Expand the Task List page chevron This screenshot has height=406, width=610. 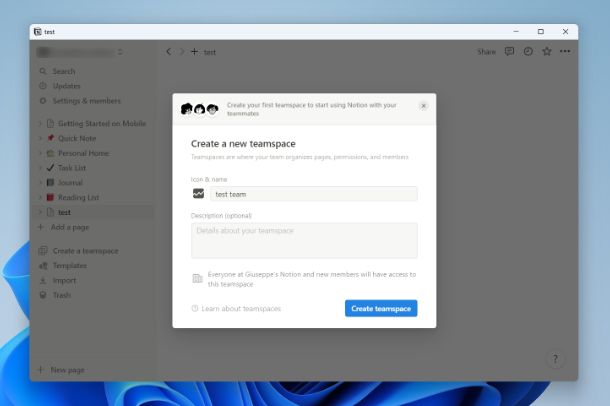click(40, 168)
